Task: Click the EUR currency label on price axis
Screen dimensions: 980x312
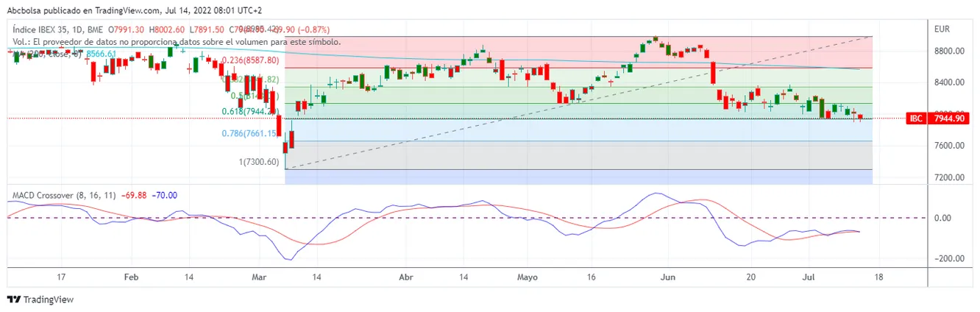Action: tap(942, 29)
